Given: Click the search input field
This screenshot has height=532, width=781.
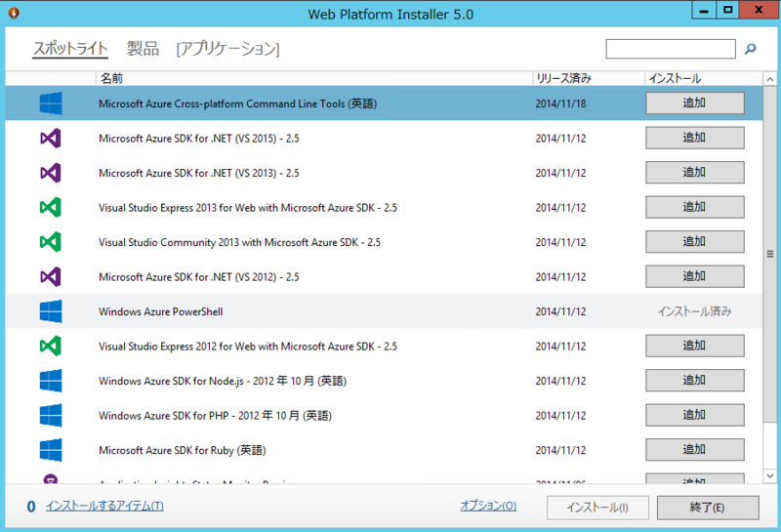Looking at the screenshot, I should [671, 49].
